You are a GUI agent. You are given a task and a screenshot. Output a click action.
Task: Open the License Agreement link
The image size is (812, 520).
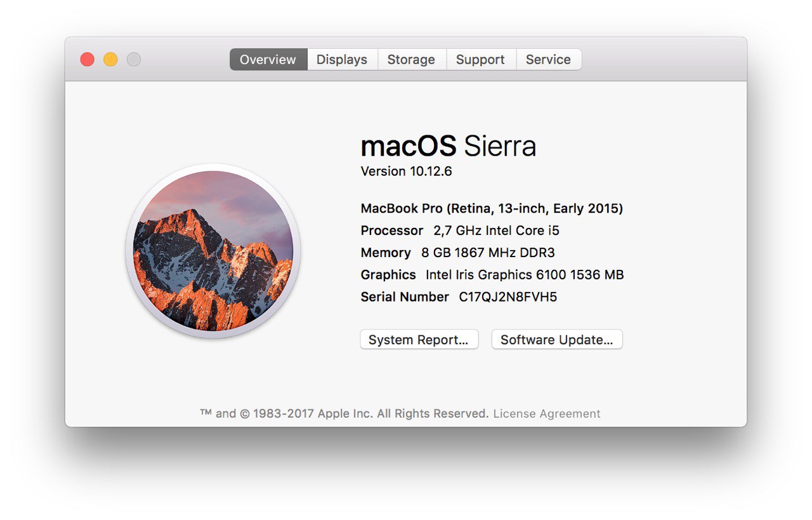[x=546, y=414]
